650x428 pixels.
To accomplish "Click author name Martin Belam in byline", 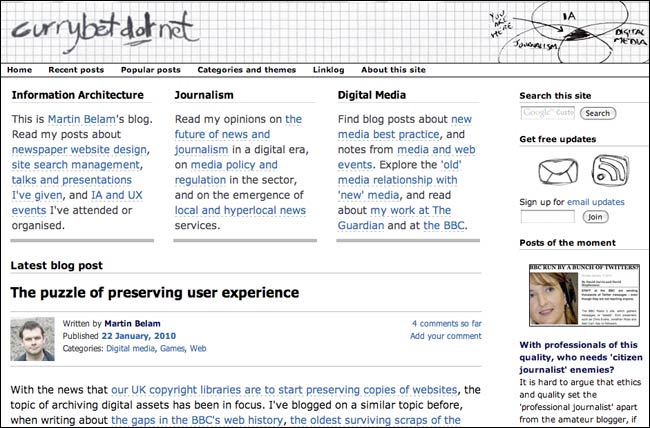I will point(132,323).
